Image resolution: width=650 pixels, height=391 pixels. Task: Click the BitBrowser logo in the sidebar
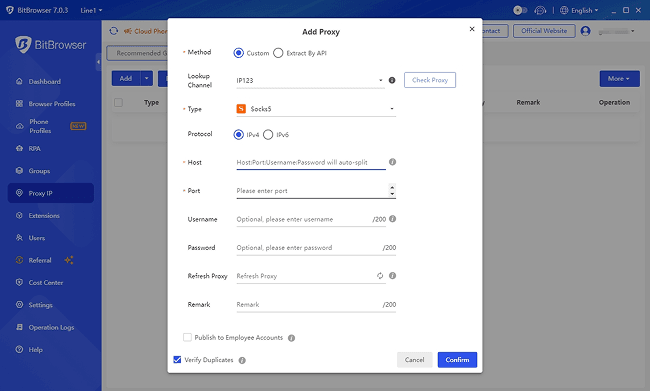[x=51, y=44]
